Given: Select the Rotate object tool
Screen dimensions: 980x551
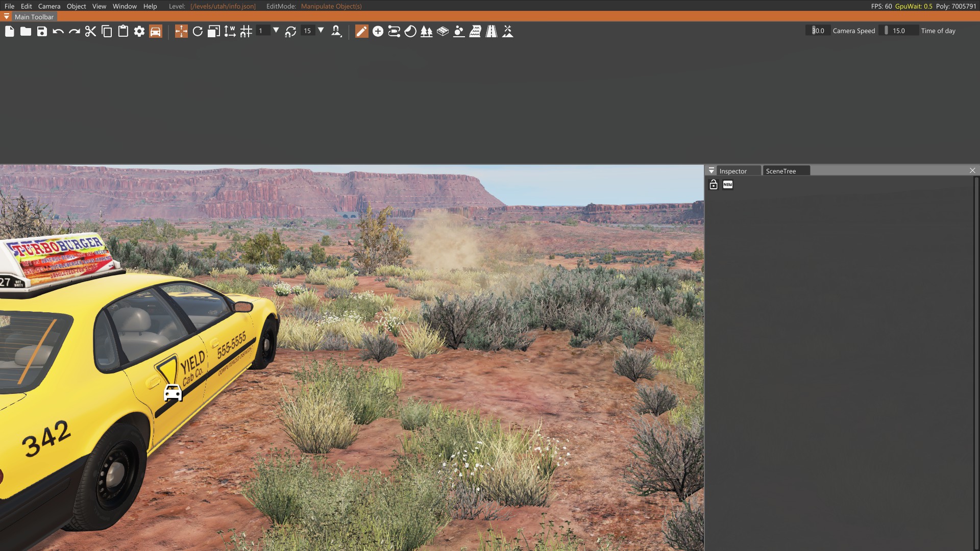Looking at the screenshot, I should tap(198, 31).
